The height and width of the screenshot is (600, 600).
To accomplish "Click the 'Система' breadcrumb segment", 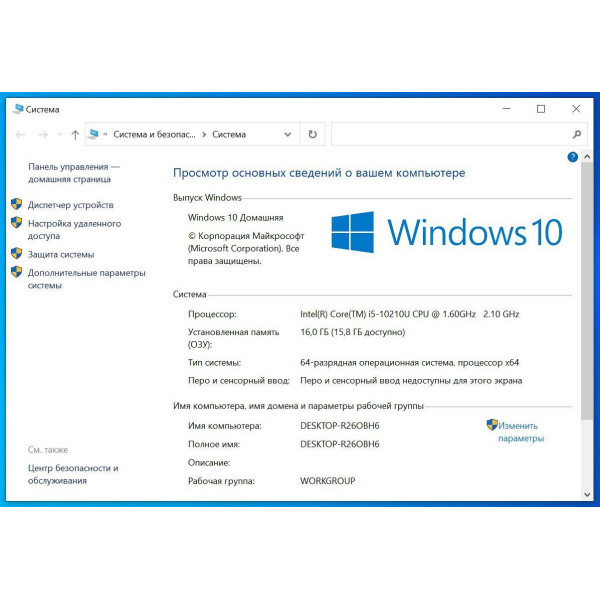I will 229,134.
